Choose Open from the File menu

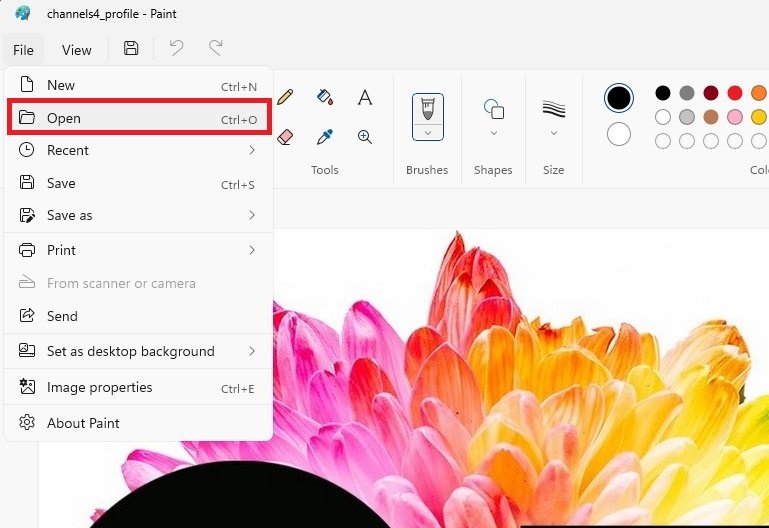pyautogui.click(x=138, y=118)
